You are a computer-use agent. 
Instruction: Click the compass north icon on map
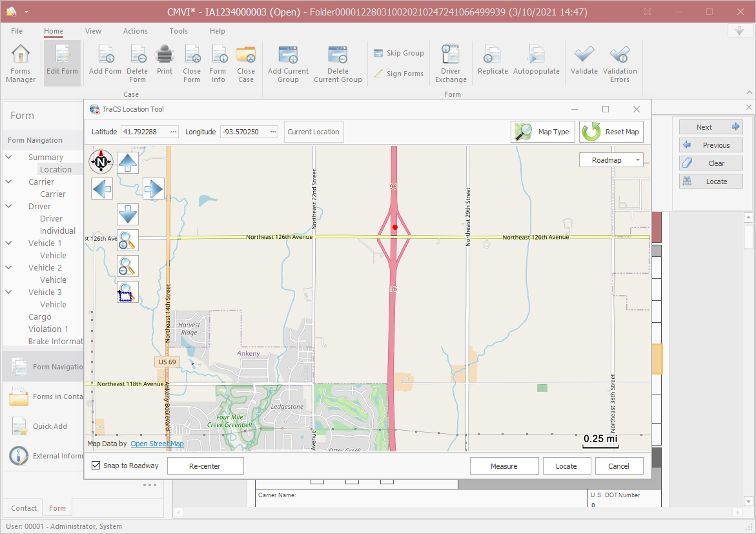click(x=100, y=161)
